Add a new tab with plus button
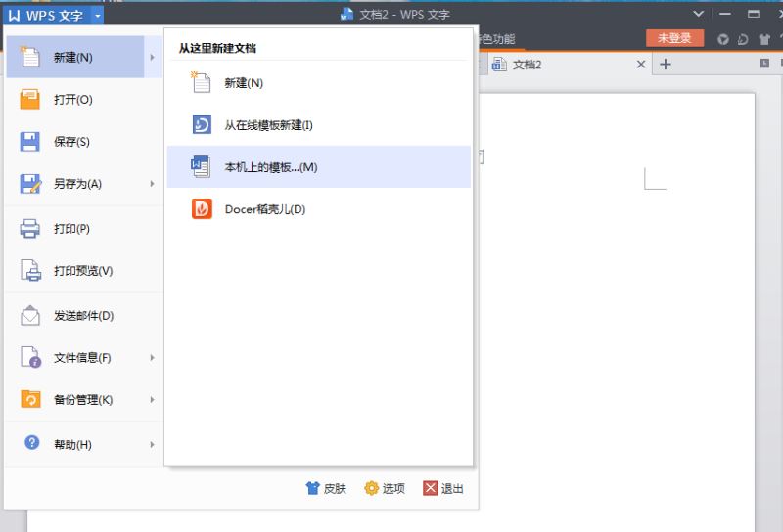This screenshot has width=783, height=532. point(666,65)
